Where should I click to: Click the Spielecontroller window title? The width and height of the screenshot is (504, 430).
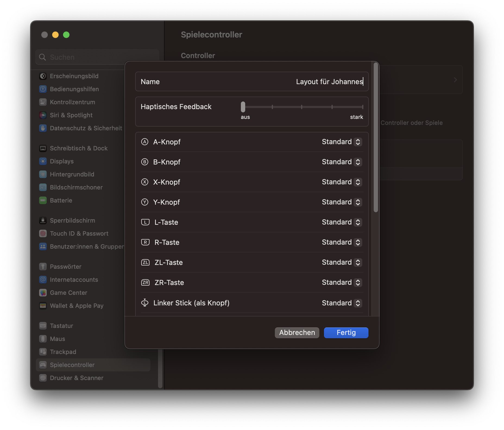click(212, 34)
